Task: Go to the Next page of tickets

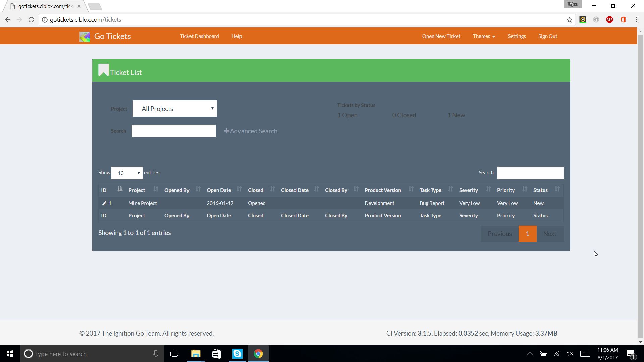Action: [549, 234]
